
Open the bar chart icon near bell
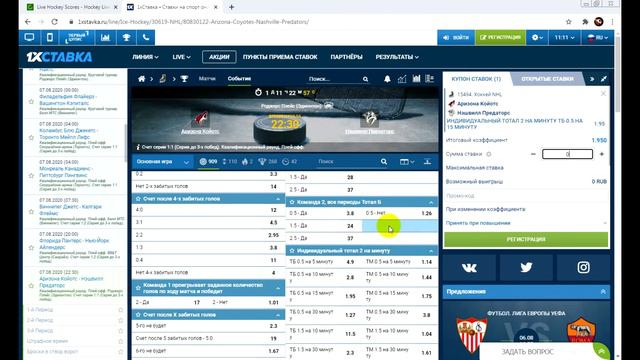tap(416, 79)
